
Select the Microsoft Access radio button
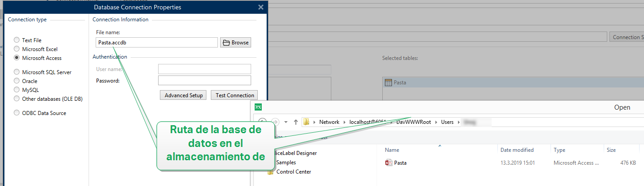17,58
